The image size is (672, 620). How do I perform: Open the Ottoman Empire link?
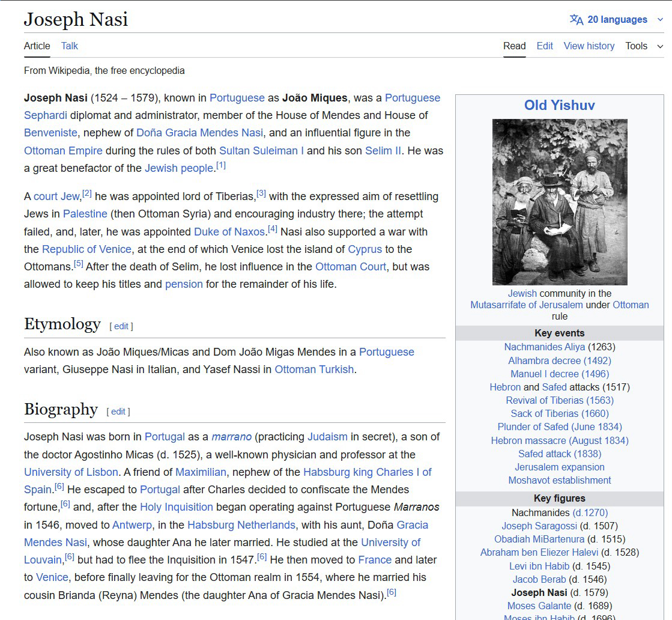click(x=63, y=151)
